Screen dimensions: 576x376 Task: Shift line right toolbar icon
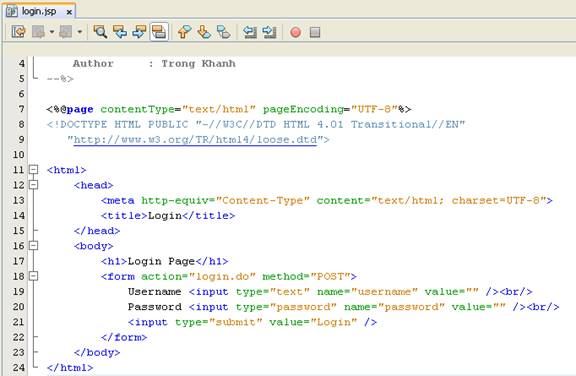[x=269, y=32]
